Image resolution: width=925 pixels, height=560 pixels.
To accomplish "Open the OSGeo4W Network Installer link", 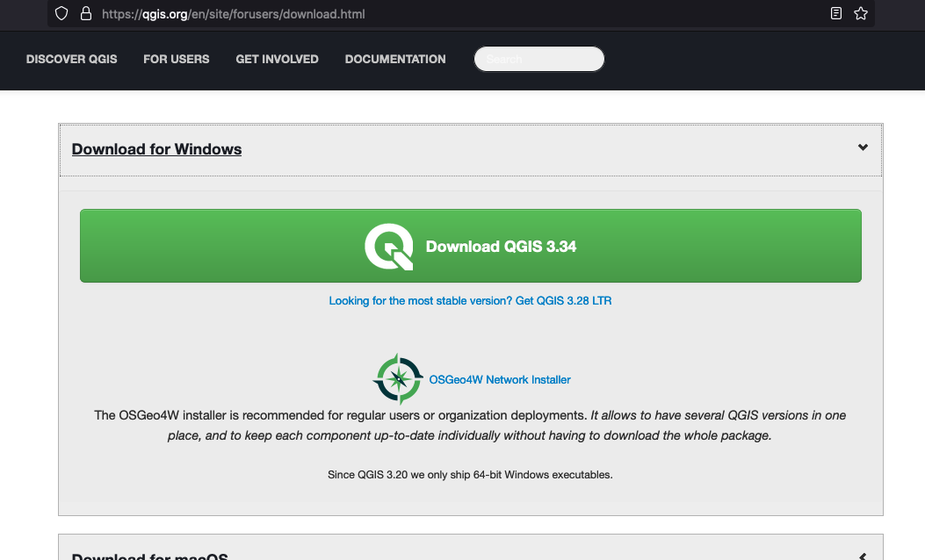I will pyautogui.click(x=500, y=379).
